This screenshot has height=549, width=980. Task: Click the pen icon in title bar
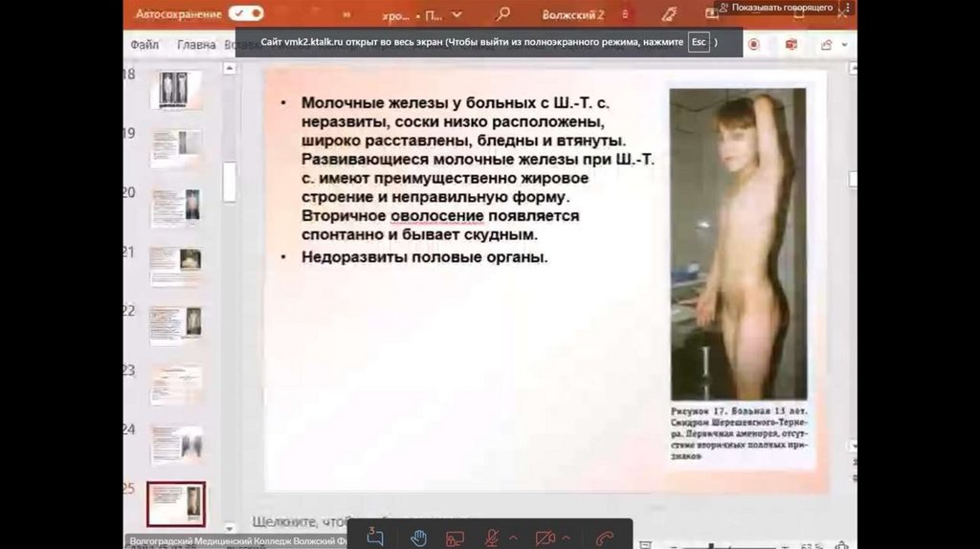(x=669, y=15)
